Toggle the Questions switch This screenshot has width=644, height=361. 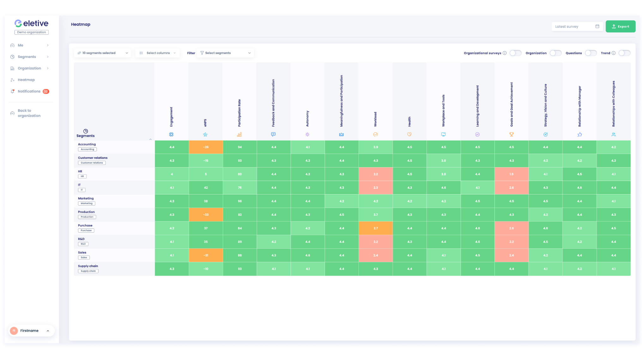(591, 53)
